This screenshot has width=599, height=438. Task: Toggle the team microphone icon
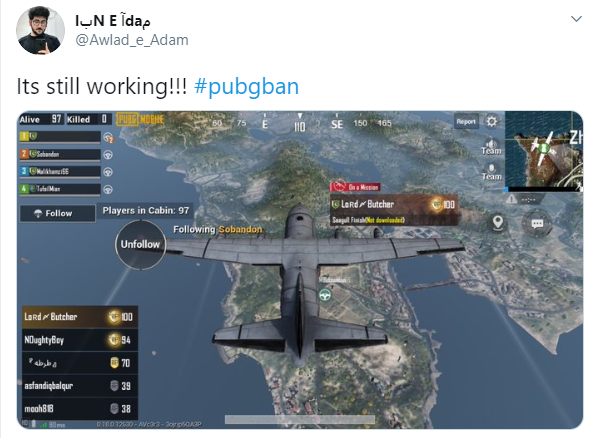pos(491,172)
